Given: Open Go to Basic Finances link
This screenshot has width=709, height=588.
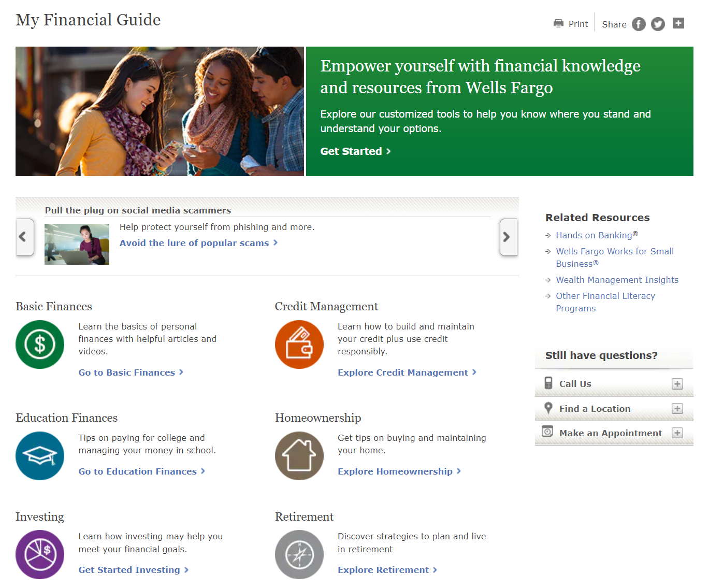Looking at the screenshot, I should click(x=131, y=372).
